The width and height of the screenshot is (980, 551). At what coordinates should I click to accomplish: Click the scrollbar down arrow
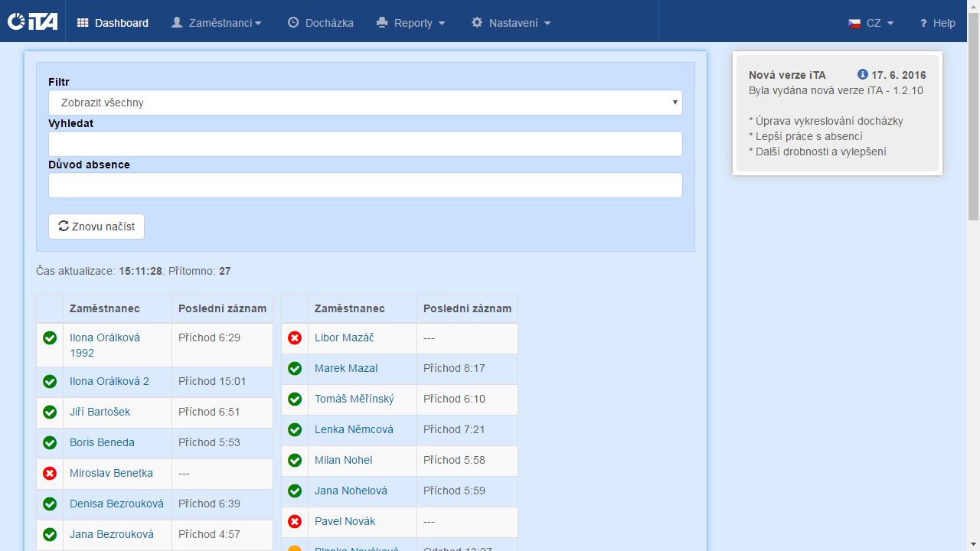coord(973,544)
